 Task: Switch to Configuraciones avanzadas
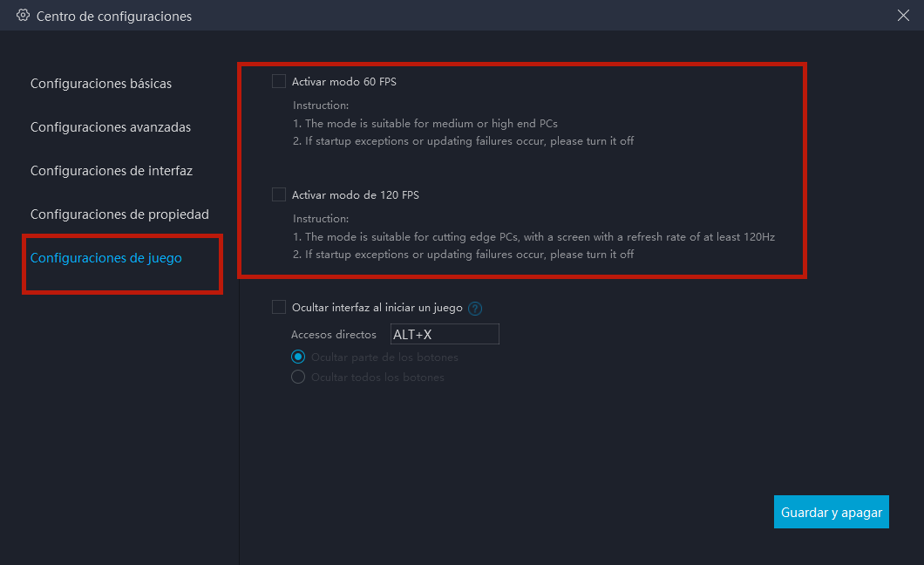pyautogui.click(x=111, y=127)
